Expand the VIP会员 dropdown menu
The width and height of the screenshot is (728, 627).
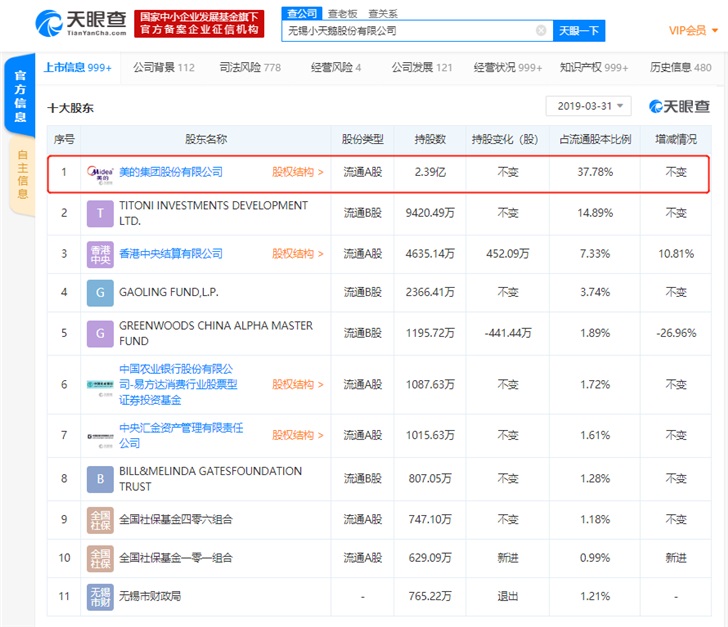coord(693,31)
